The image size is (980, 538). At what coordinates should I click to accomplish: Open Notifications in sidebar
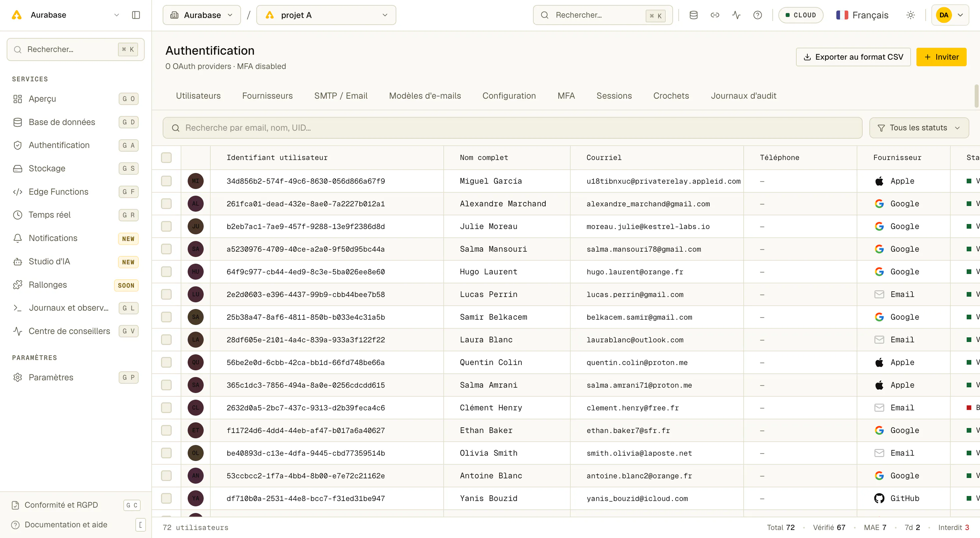click(x=75, y=238)
